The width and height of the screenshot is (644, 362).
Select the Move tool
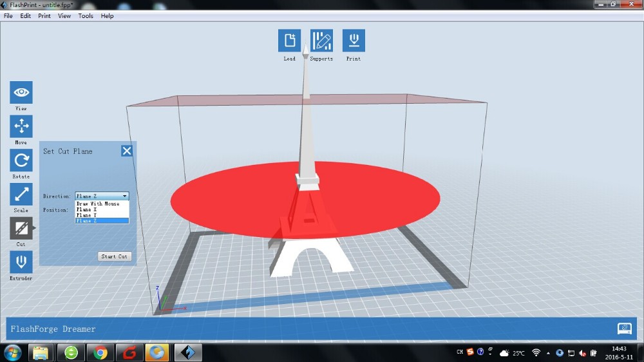tap(21, 126)
